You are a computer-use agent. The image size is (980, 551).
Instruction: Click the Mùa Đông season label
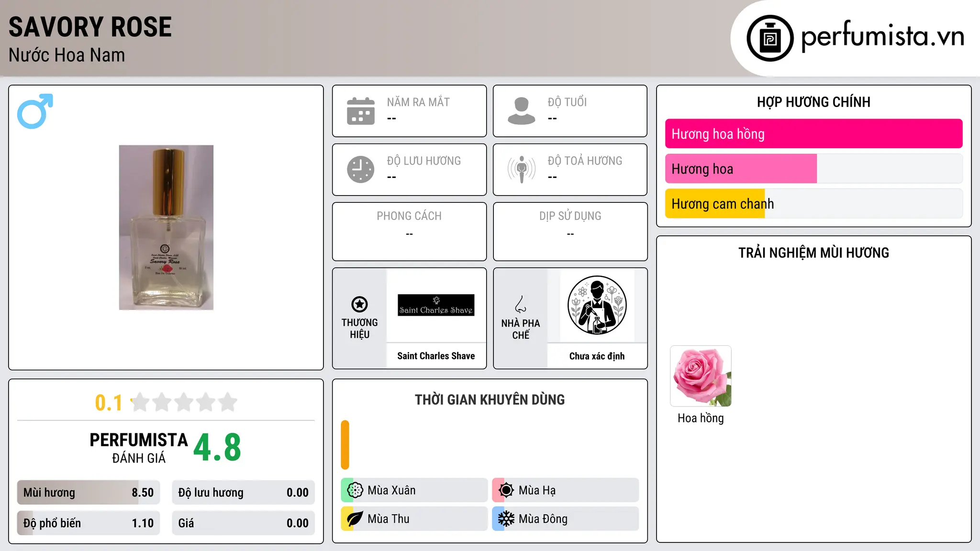pos(543,519)
